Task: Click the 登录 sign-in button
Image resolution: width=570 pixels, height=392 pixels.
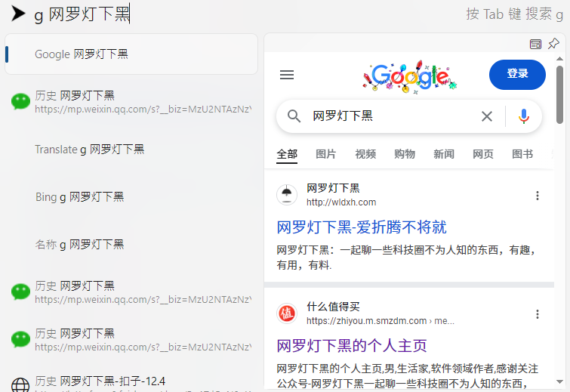Action: pyautogui.click(x=517, y=75)
